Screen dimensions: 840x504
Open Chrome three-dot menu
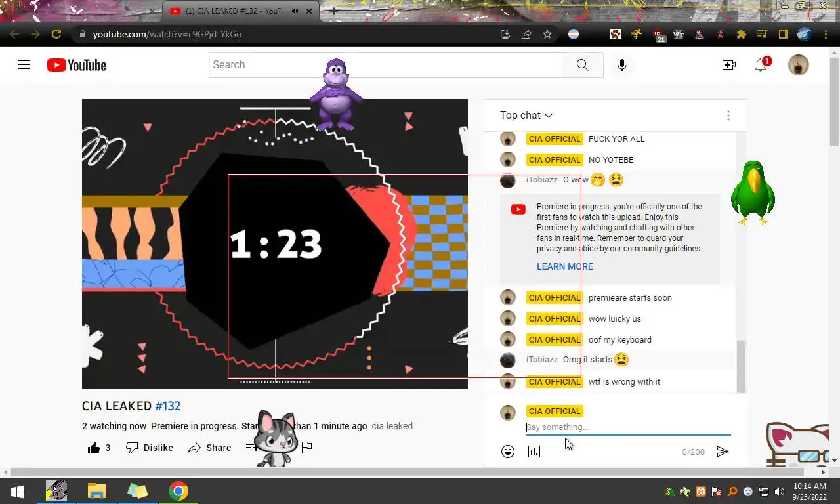826,34
